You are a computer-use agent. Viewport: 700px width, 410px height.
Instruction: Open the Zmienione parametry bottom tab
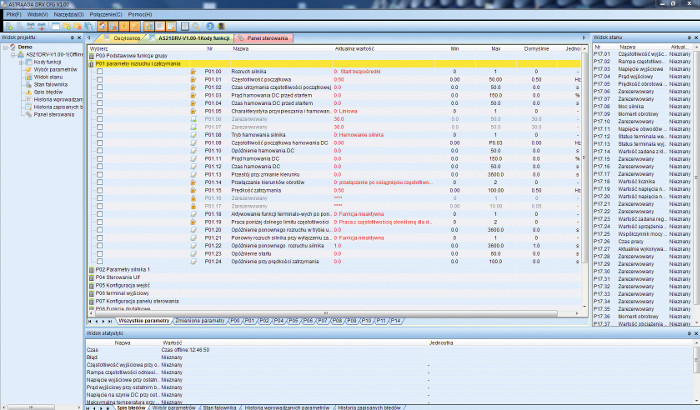200,320
